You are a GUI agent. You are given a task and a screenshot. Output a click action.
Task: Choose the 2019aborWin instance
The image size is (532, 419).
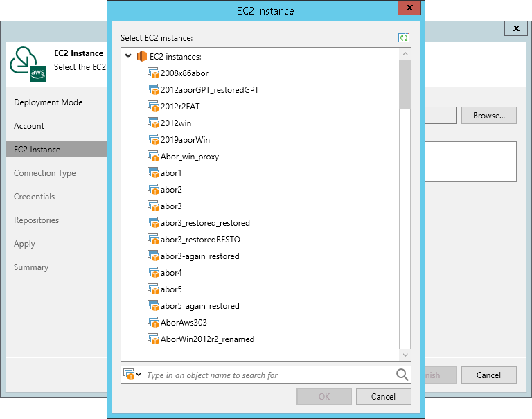[x=185, y=140]
